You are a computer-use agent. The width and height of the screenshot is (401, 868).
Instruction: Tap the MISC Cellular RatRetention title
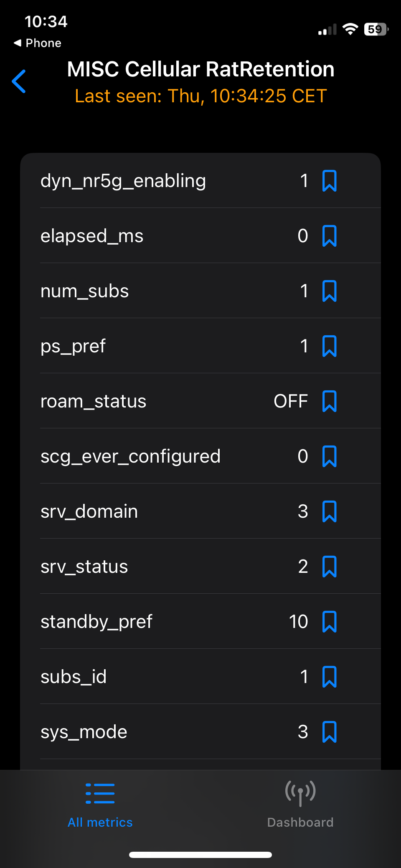point(200,69)
